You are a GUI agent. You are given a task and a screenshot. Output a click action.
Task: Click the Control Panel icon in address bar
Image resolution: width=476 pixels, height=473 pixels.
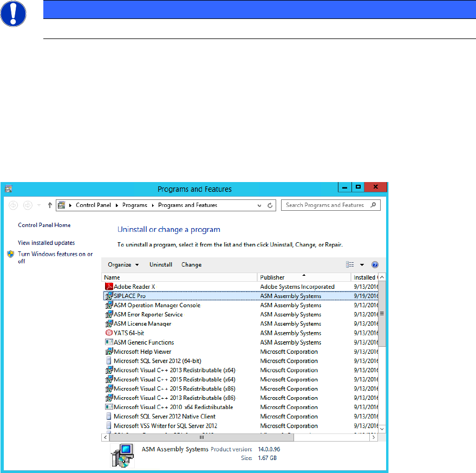62,205
